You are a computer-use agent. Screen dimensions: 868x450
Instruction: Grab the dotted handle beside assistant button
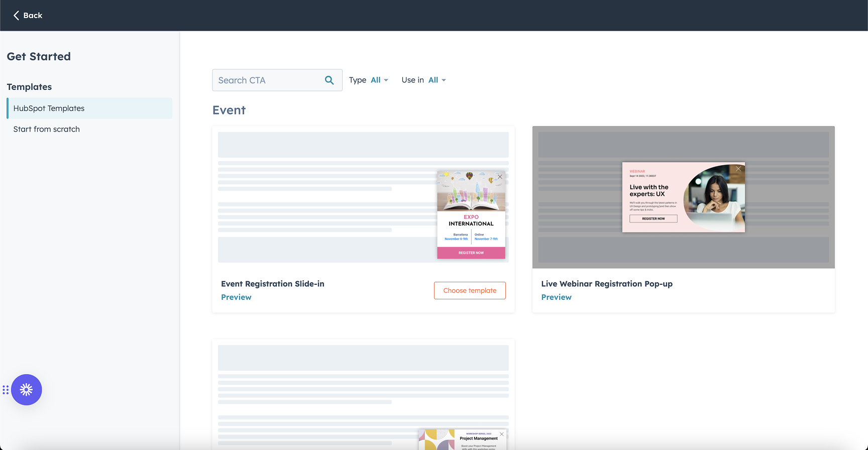pos(6,390)
